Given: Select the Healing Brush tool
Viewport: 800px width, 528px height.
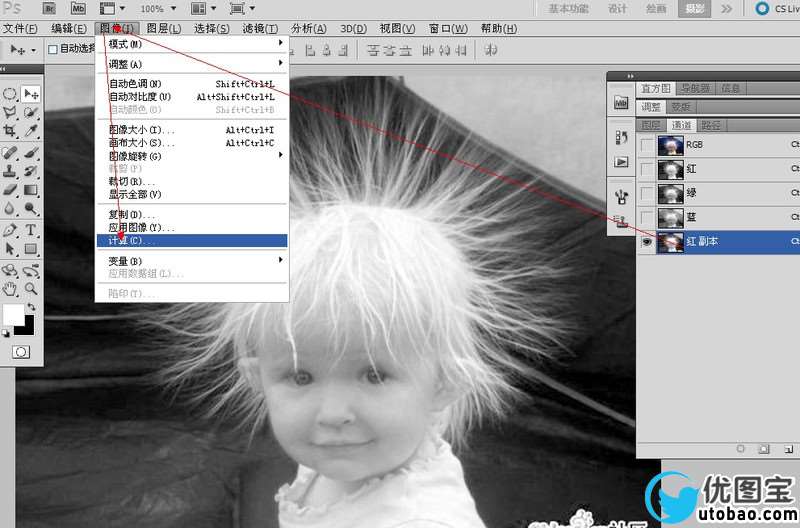Looking at the screenshot, I should 10,153.
